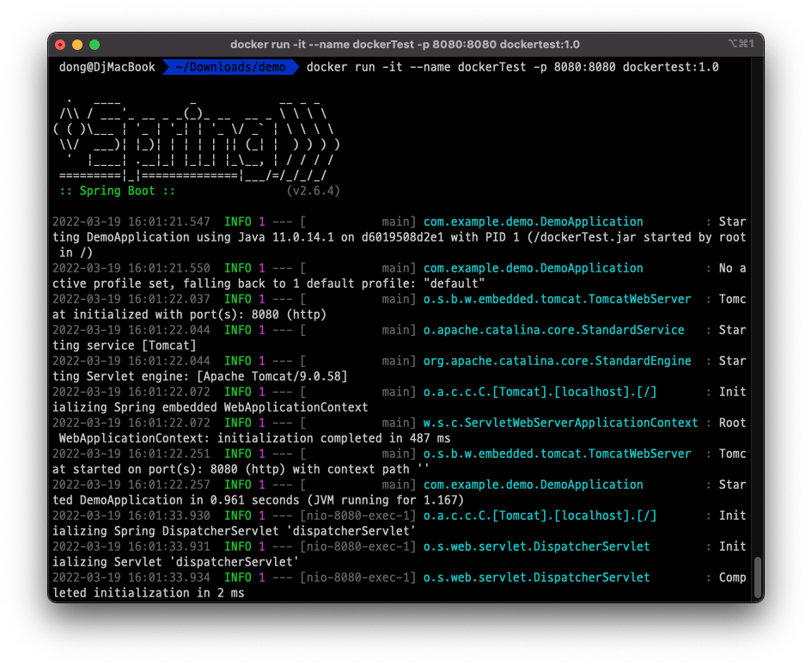
Task: Click "ializing Servlet 'dispatcherServlet'" line
Action: [175, 562]
